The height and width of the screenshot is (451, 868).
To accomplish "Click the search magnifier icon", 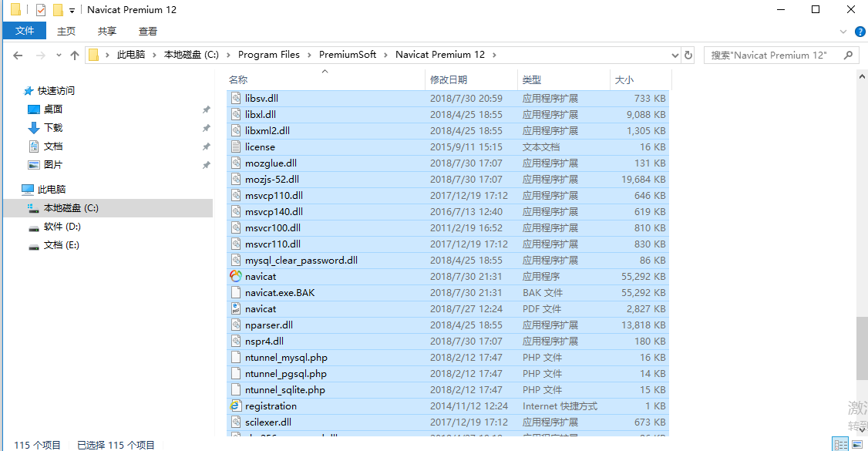I will (848, 55).
